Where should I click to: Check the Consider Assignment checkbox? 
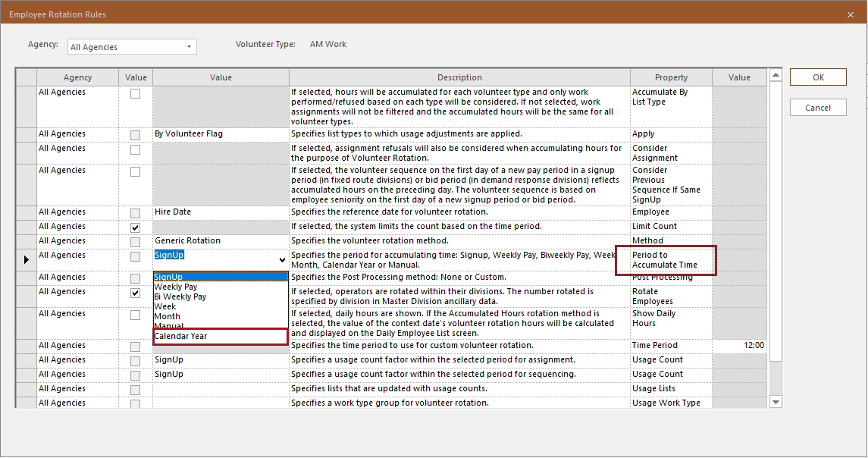pos(135,149)
